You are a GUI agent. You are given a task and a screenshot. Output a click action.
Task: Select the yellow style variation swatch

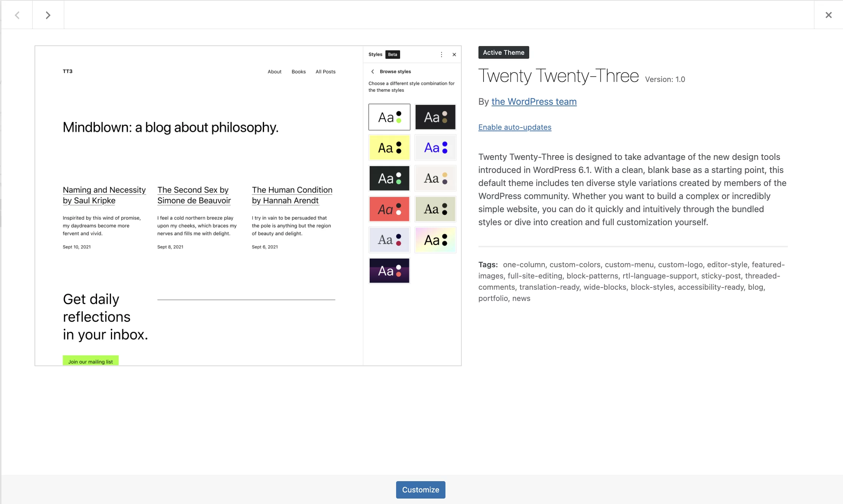(x=389, y=148)
